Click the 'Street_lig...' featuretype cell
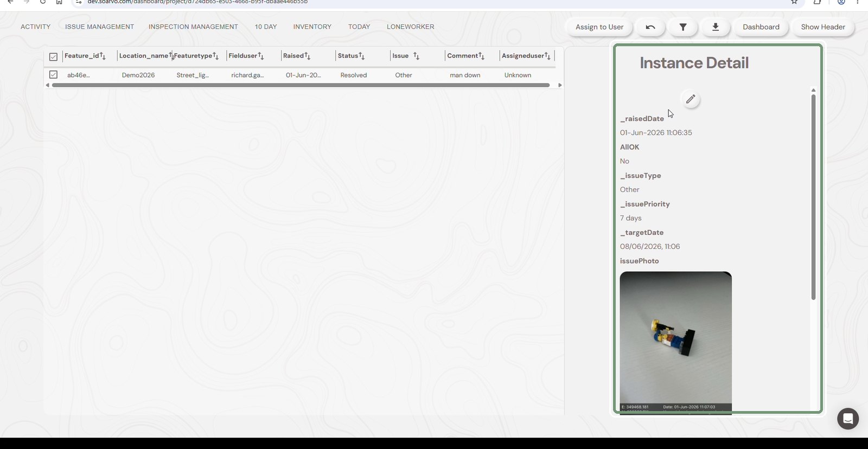 193,75
